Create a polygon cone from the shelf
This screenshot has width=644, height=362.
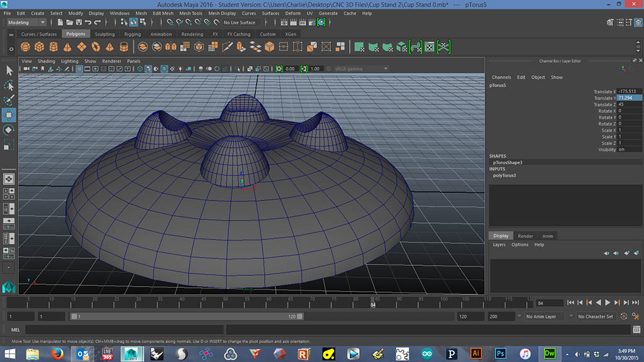67,47
